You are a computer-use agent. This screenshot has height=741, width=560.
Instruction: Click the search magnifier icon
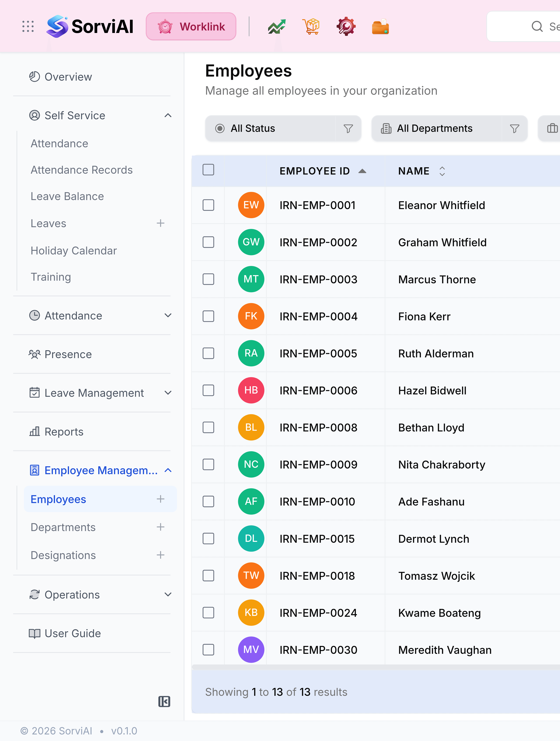tap(537, 27)
